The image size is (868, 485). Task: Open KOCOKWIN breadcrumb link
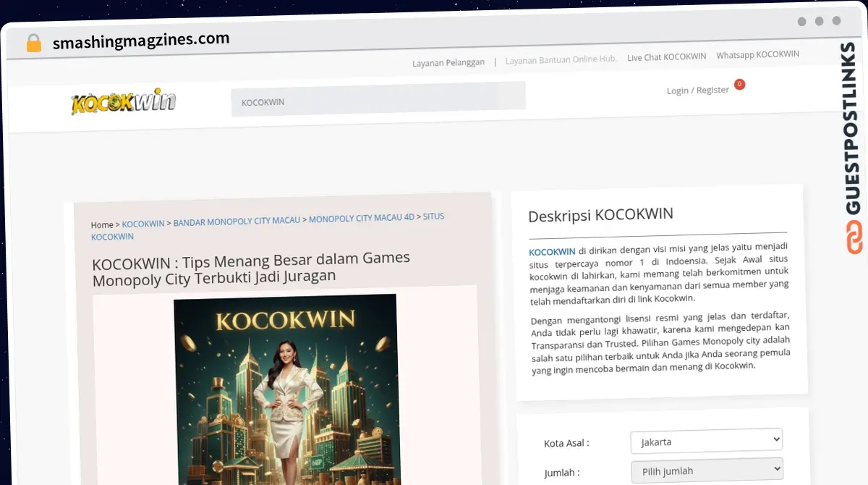click(x=143, y=224)
